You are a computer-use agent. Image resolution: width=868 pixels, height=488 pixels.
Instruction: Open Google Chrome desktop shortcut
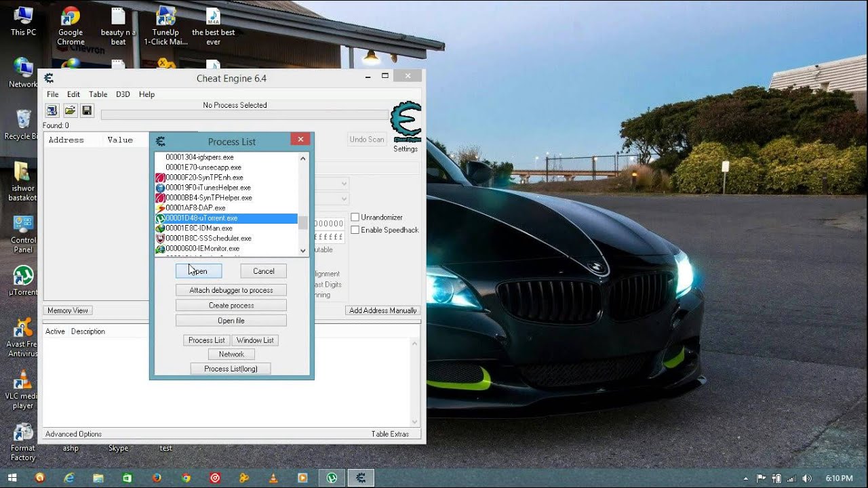(71, 26)
